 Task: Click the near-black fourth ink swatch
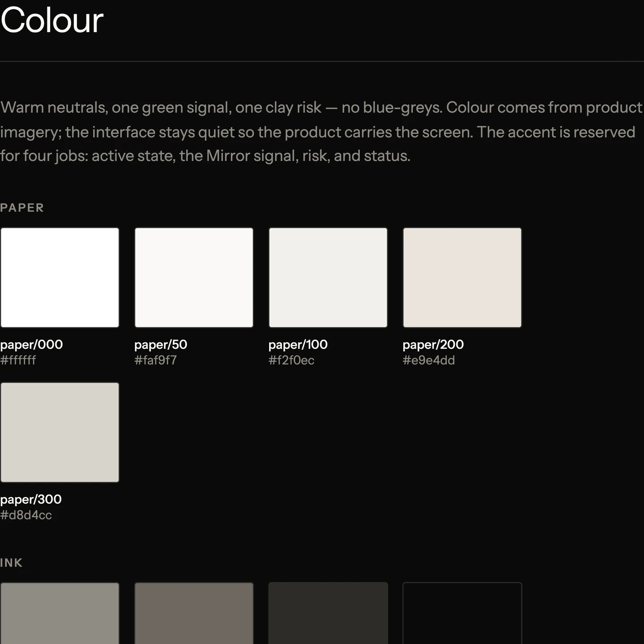pyautogui.click(x=462, y=613)
